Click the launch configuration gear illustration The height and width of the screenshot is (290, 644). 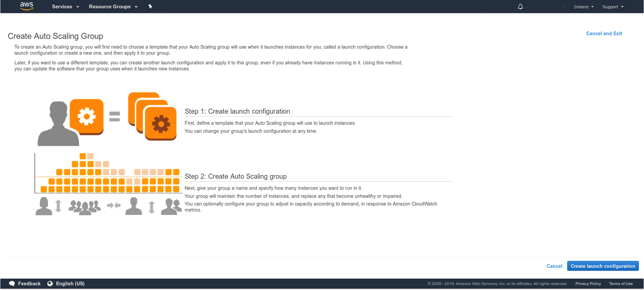coord(87,117)
